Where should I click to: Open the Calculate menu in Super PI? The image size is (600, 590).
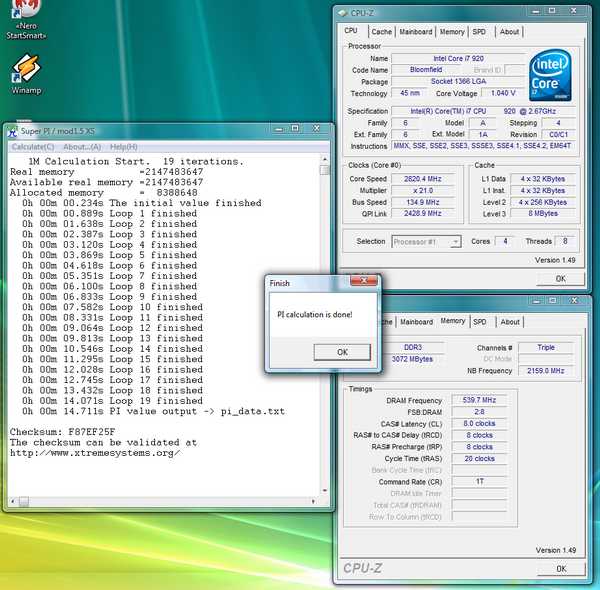(x=33, y=147)
